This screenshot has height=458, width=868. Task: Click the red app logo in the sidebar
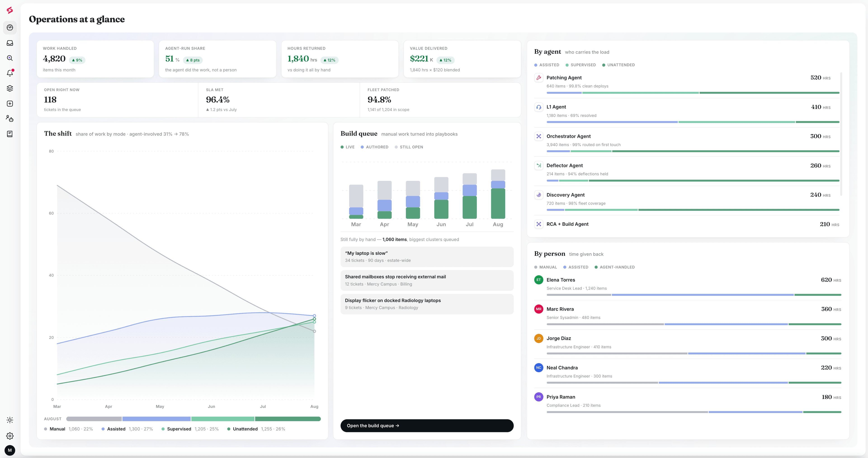pos(10,10)
